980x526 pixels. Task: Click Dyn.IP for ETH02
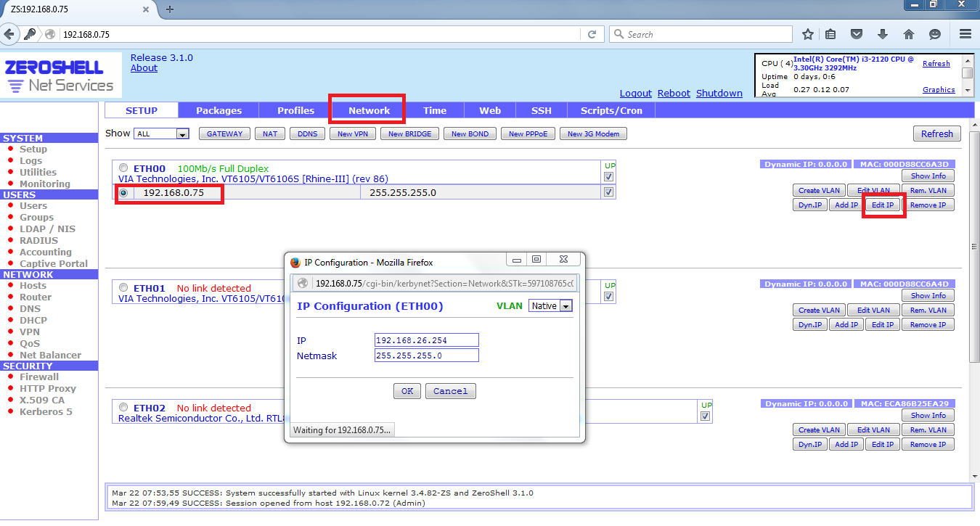(810, 444)
